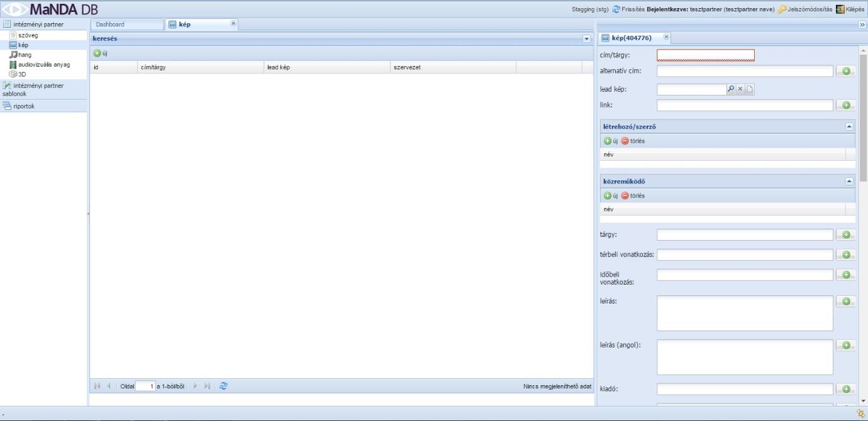Collapse the létrehozó/szerző section
The width and height of the screenshot is (868, 421).
click(x=850, y=126)
